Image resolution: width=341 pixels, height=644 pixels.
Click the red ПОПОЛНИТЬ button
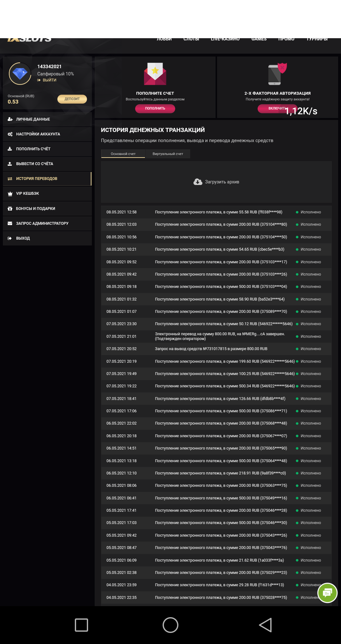tap(155, 108)
